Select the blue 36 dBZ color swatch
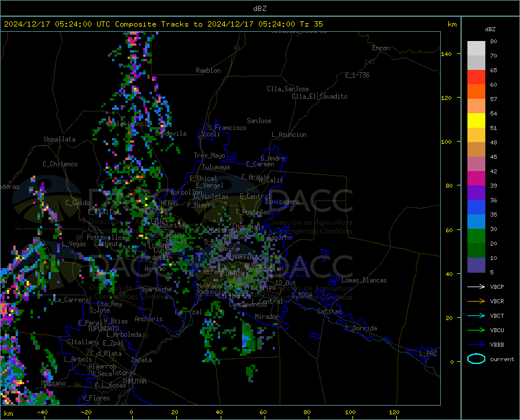The height and width of the screenshot is (420, 520). tap(476, 207)
